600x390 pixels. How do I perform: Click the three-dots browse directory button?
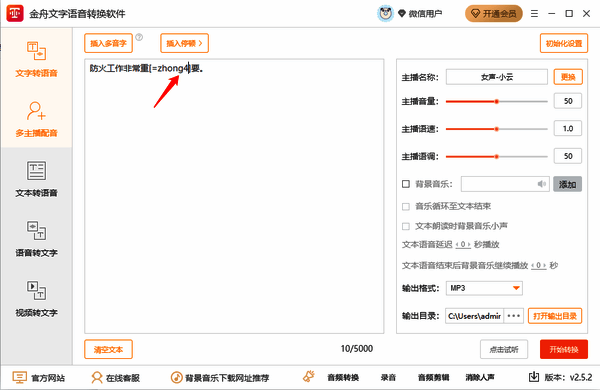(514, 316)
